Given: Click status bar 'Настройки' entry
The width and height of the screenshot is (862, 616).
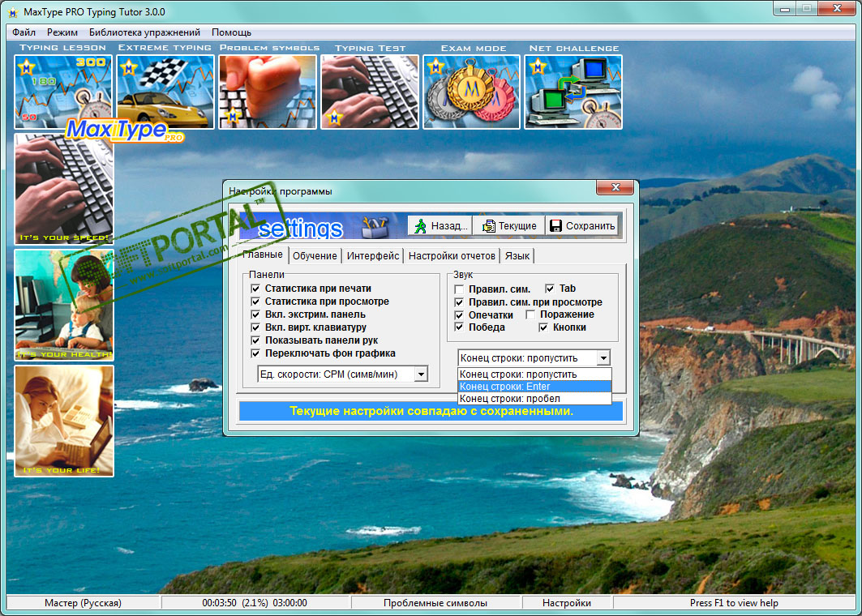Looking at the screenshot, I should click(x=567, y=603).
